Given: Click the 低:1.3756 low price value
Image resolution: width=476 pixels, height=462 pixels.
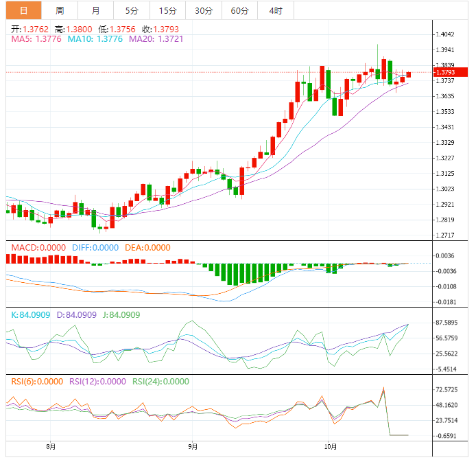Looking at the screenshot, I should 117,30.
